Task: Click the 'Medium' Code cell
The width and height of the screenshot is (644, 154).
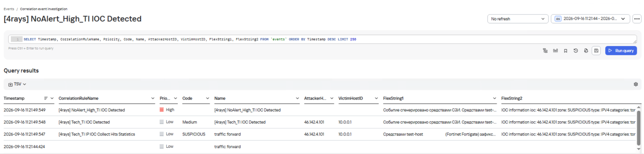Action: click(190, 122)
